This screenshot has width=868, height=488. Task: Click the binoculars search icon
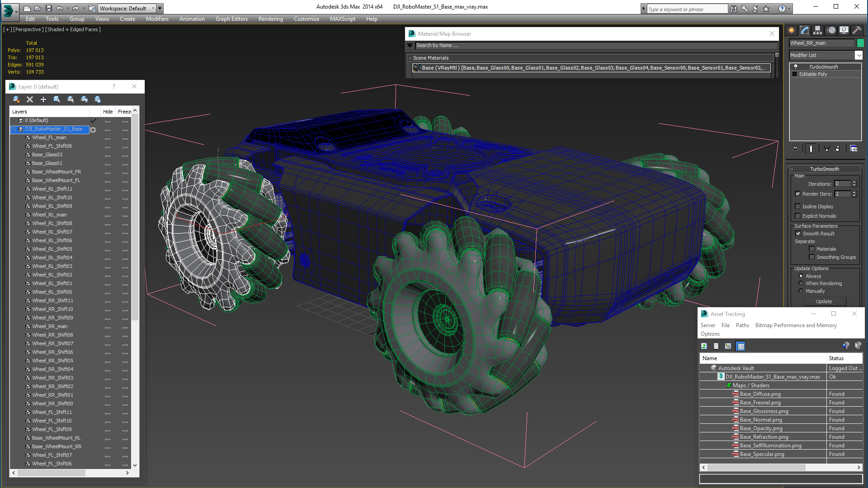(x=733, y=9)
